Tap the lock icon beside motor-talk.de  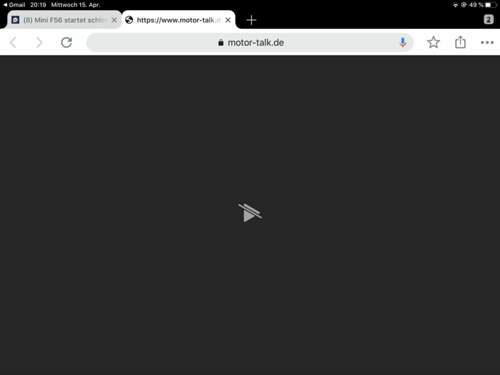coord(221,43)
